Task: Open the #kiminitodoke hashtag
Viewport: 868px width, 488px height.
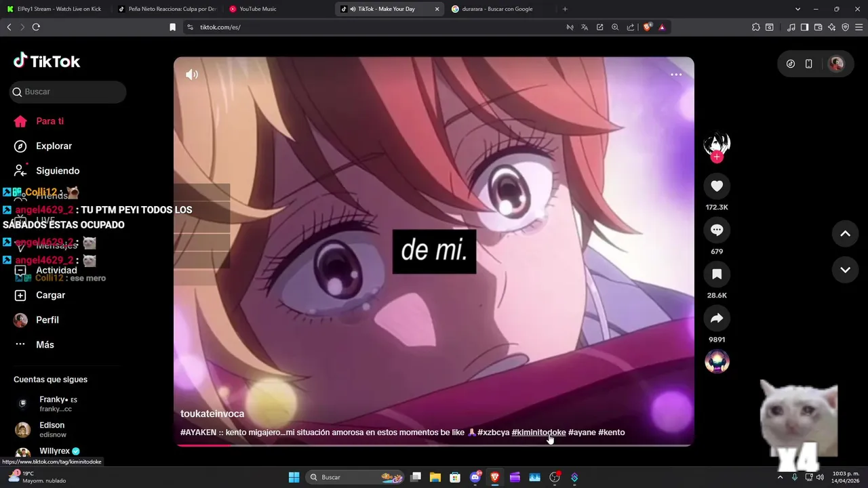Action: click(538, 432)
